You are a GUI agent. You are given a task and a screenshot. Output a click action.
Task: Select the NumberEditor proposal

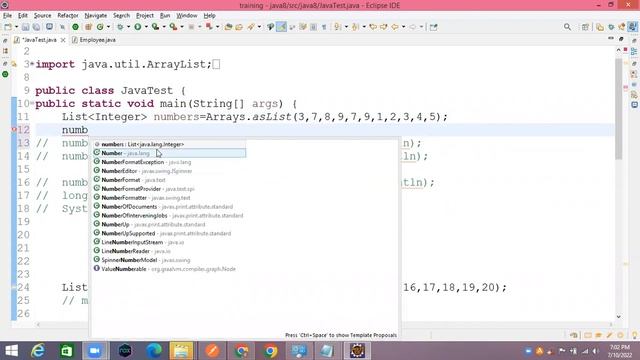click(169, 171)
